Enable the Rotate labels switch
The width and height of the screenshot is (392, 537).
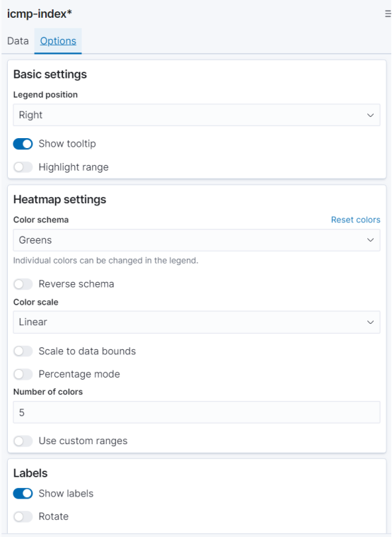[23, 516]
